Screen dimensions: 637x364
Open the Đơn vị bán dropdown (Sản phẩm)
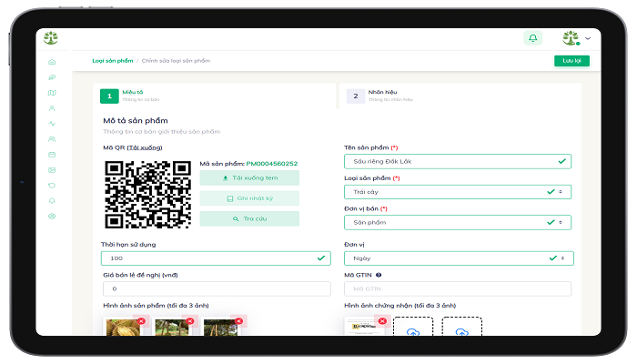[458, 222]
